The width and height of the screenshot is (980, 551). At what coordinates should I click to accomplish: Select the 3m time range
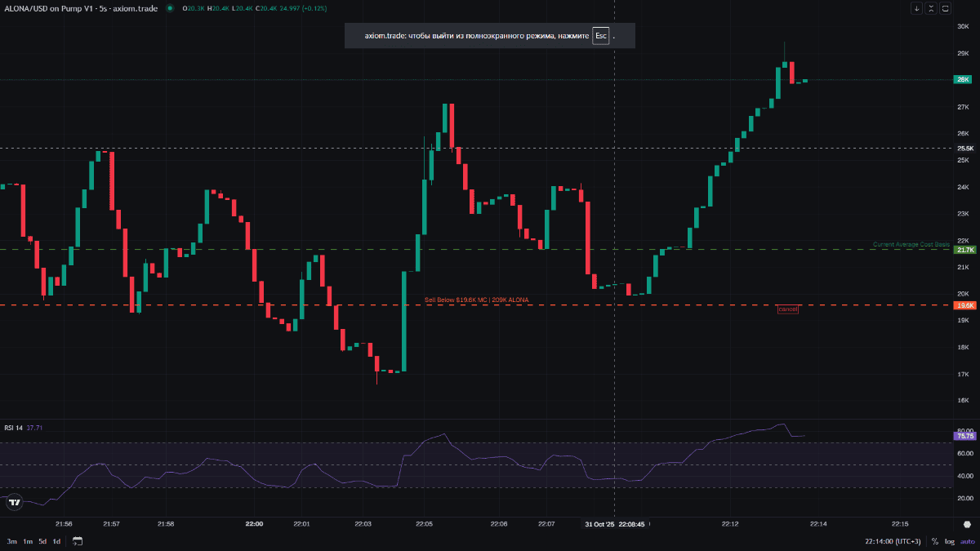tap(12, 541)
